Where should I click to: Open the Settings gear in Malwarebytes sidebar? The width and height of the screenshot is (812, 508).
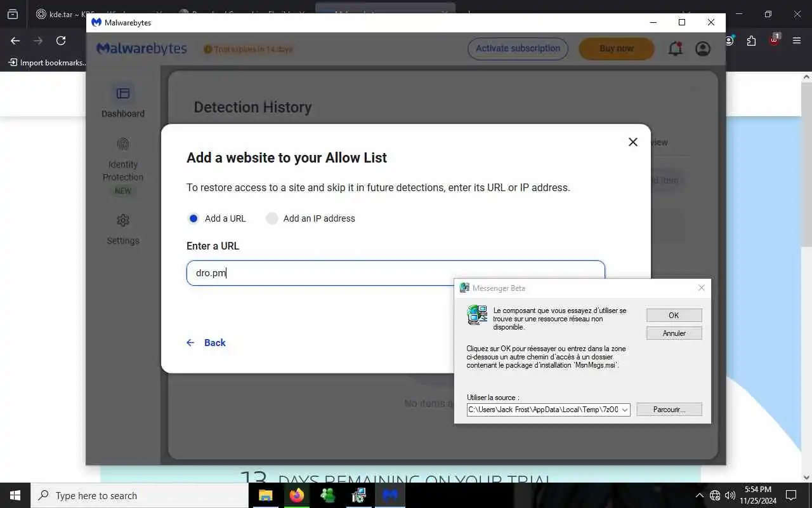point(123,220)
